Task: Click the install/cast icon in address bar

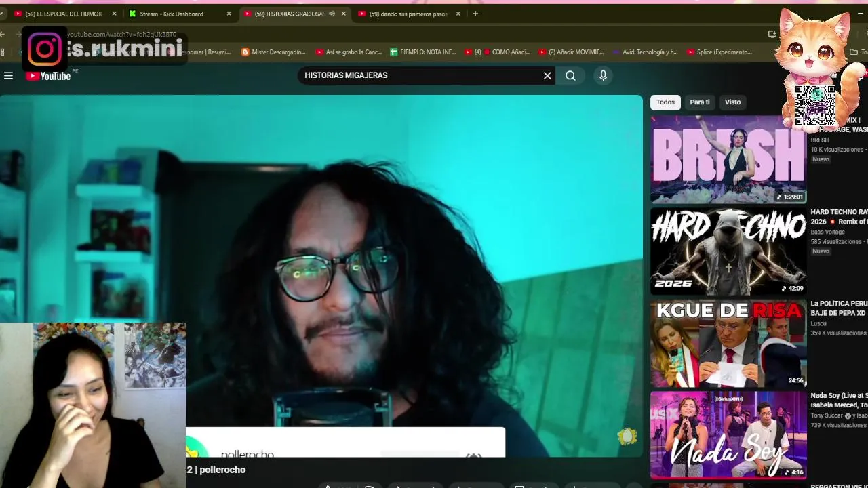Action: (772, 34)
